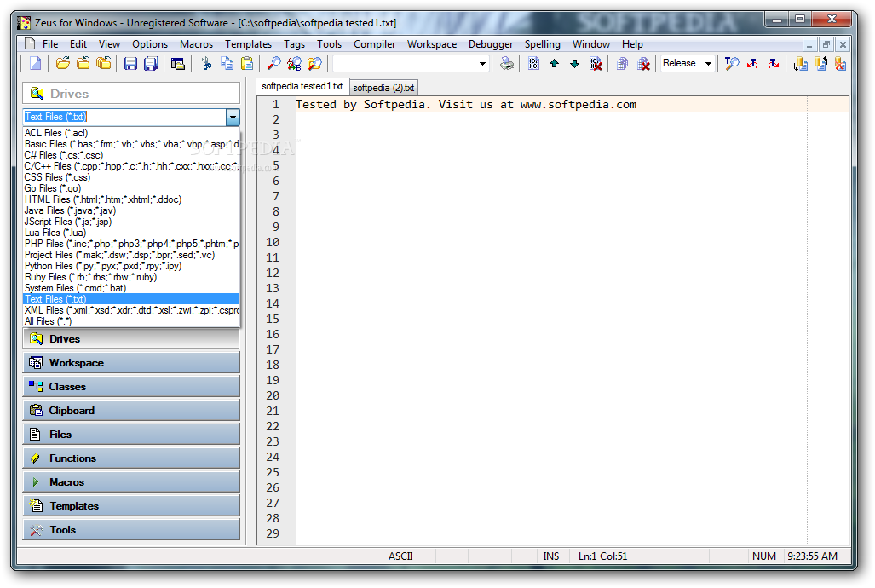Click the green down arrow icon
Screen dimensions: 875x588
[575, 64]
